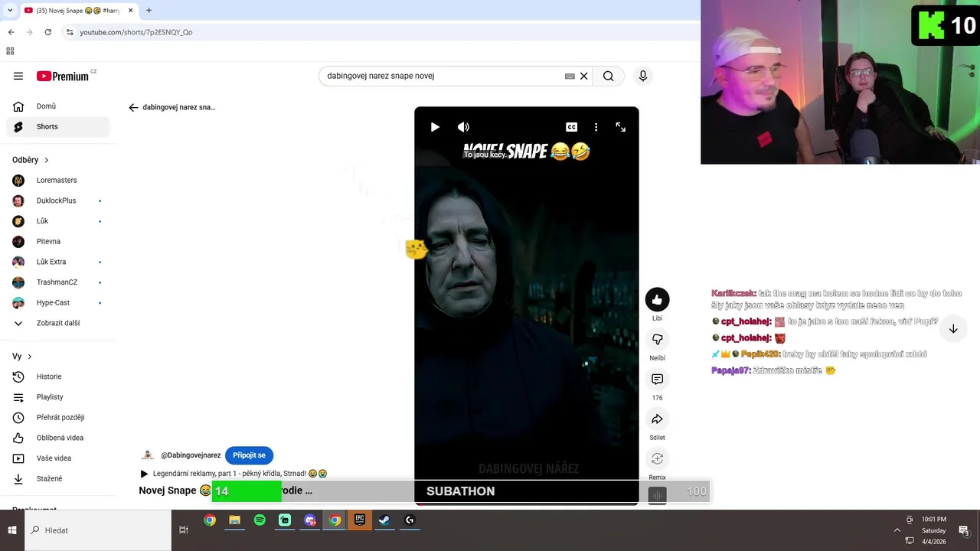Open Přehrát později list
Viewport: 980px width, 551px height.
coord(58,417)
